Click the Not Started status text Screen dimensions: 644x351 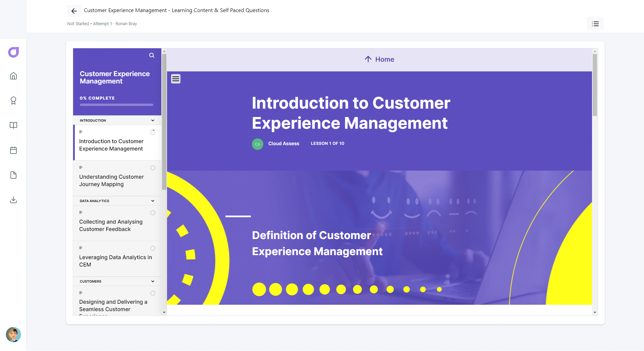pos(78,24)
